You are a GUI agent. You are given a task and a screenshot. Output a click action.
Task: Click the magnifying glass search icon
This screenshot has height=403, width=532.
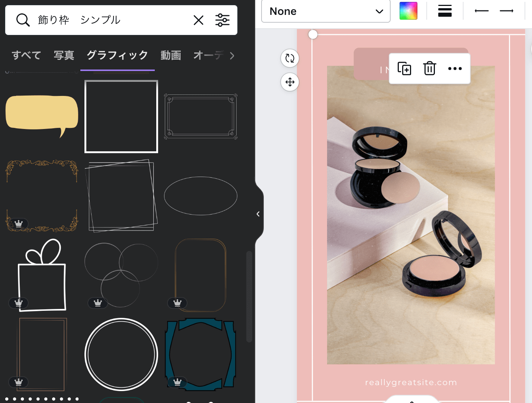pos(23,20)
